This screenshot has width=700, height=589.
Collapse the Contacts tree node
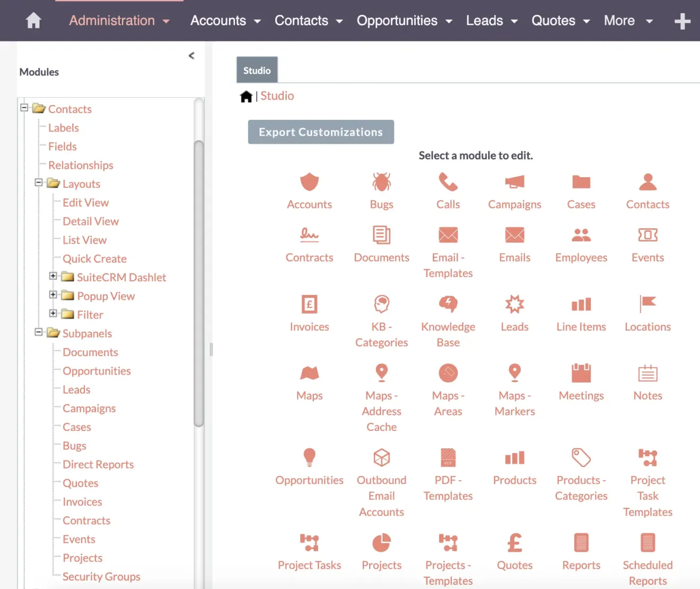(x=24, y=108)
